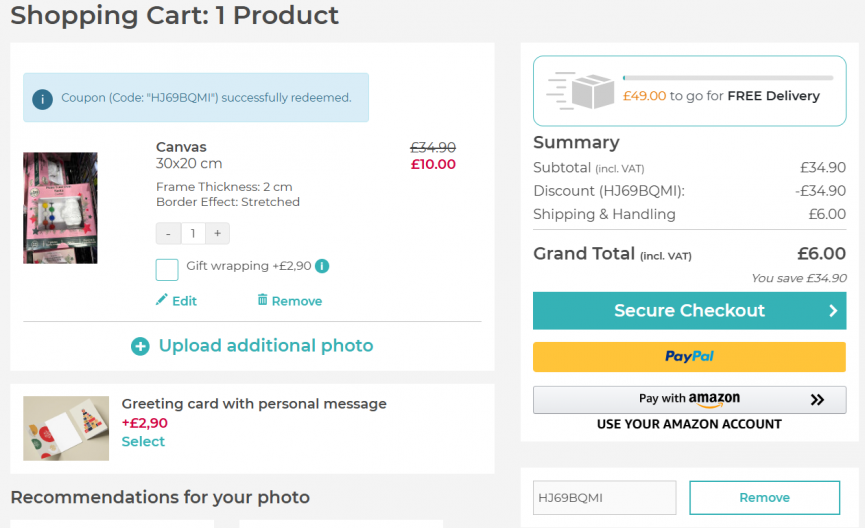Remove the applied coupon code

click(x=764, y=497)
